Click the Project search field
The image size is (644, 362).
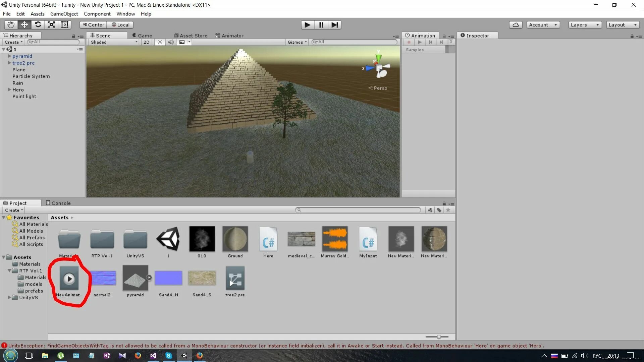(x=358, y=210)
